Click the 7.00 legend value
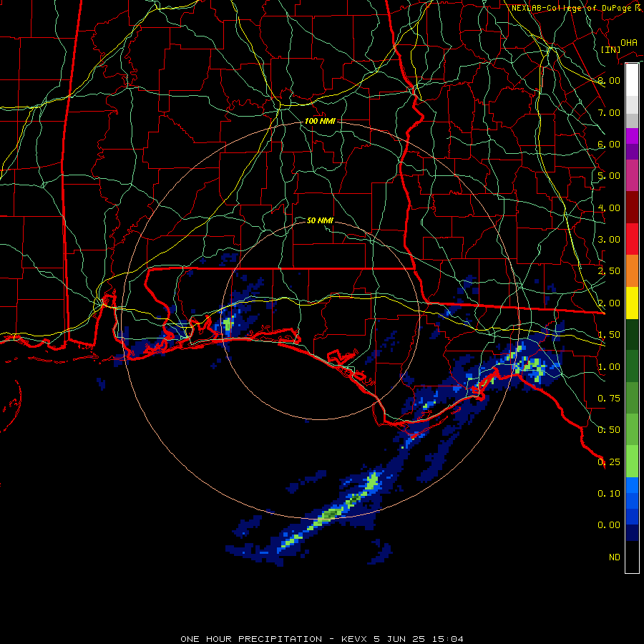 (x=609, y=112)
